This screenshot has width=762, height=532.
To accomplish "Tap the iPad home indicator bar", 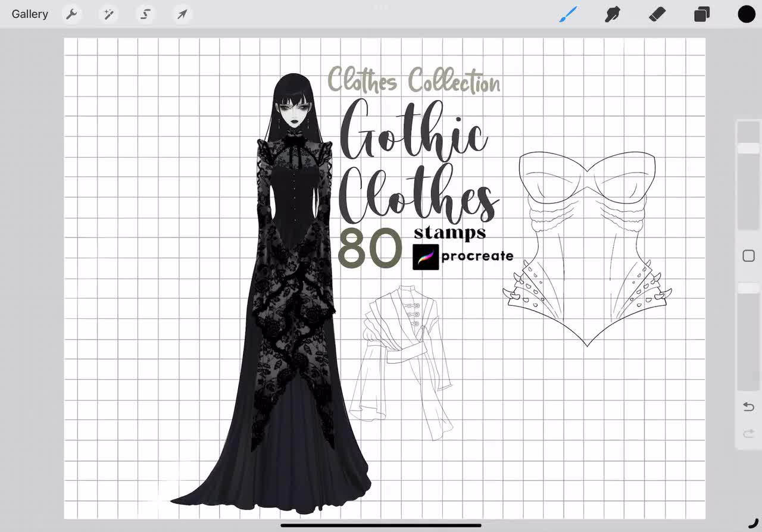I will point(381,525).
